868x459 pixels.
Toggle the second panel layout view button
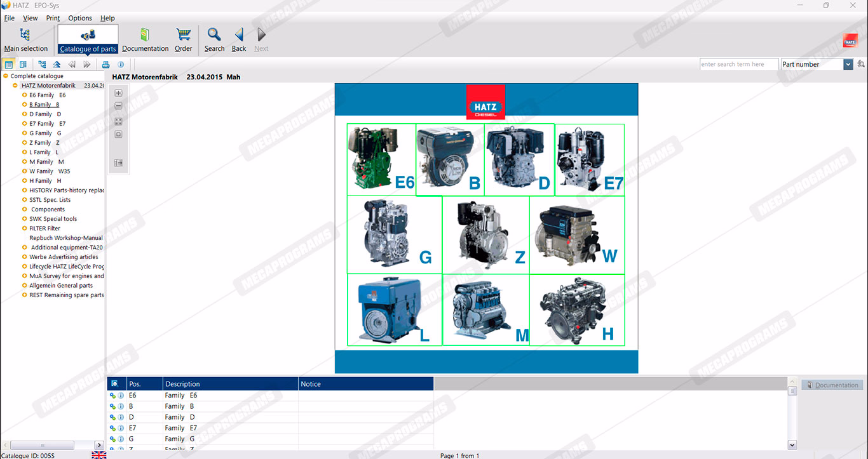pyautogui.click(x=24, y=64)
